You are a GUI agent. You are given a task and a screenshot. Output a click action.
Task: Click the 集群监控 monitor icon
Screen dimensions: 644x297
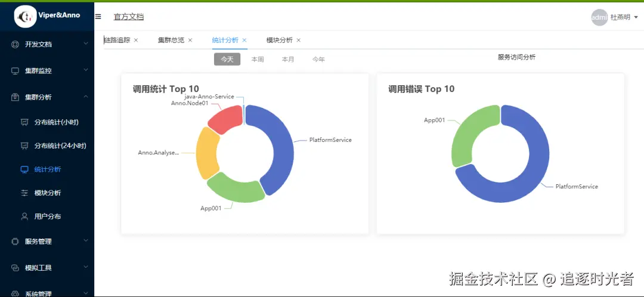pos(16,71)
